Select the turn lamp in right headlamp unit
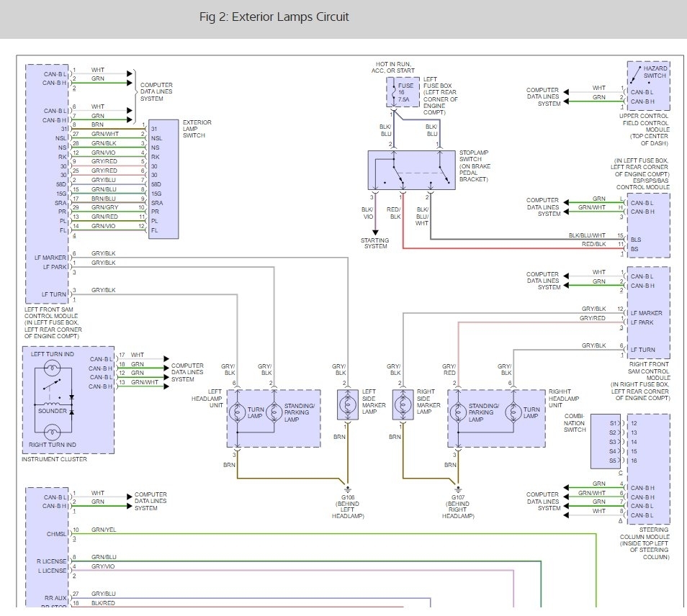Image resolution: width=687 pixels, height=616 pixels. [x=513, y=412]
